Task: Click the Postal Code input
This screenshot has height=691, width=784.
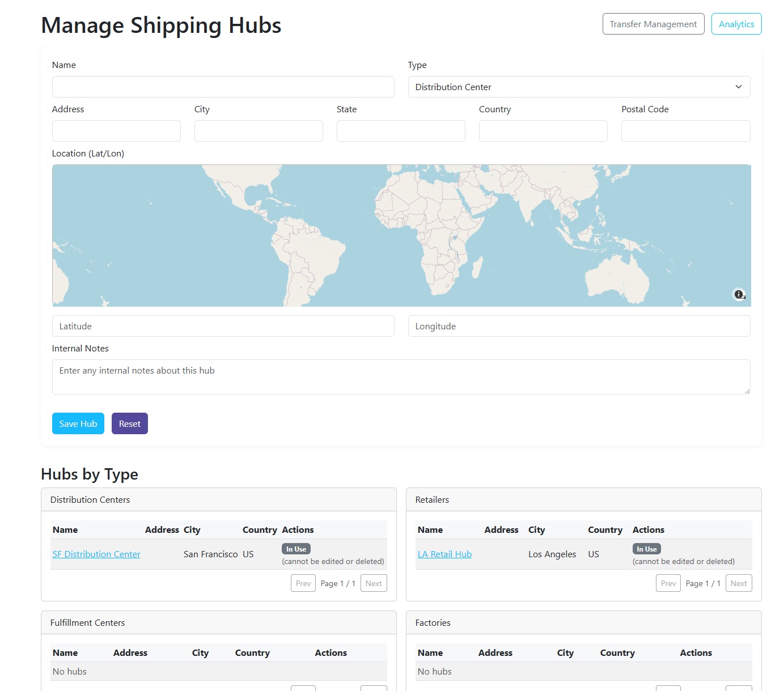Action: pos(685,131)
